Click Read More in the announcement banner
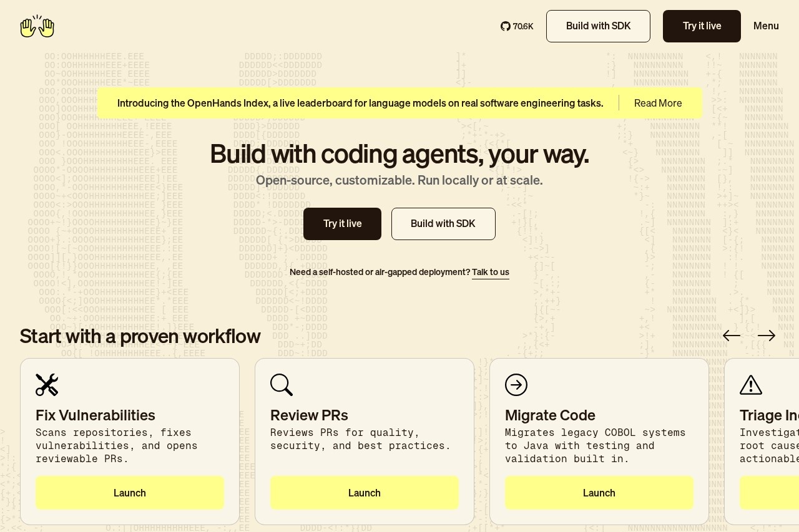799x532 pixels. point(658,103)
